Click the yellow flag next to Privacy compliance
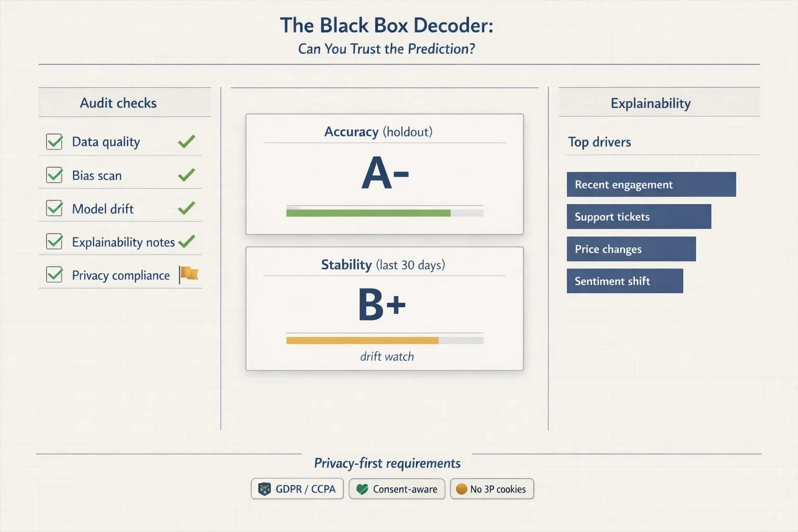The image size is (798, 532). pyautogui.click(x=189, y=274)
